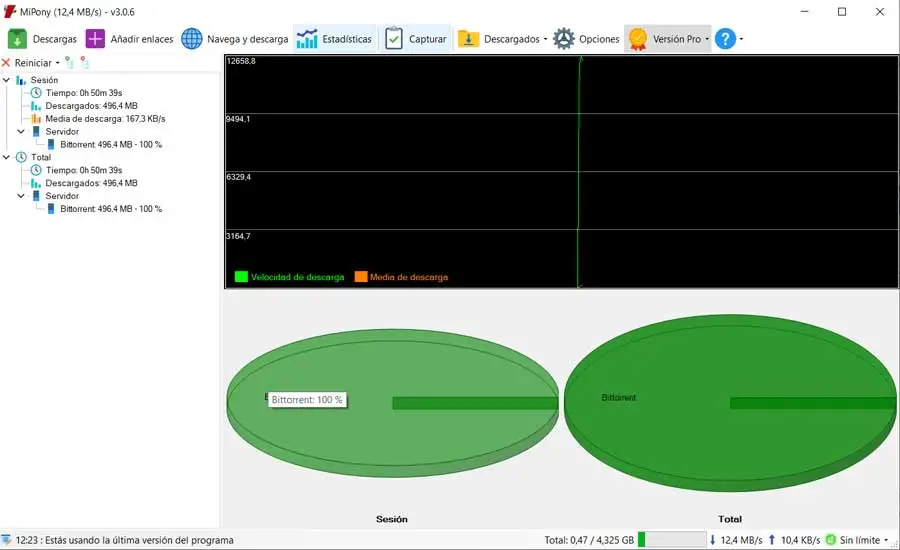Collapse the Servidor node under Total

point(21,196)
